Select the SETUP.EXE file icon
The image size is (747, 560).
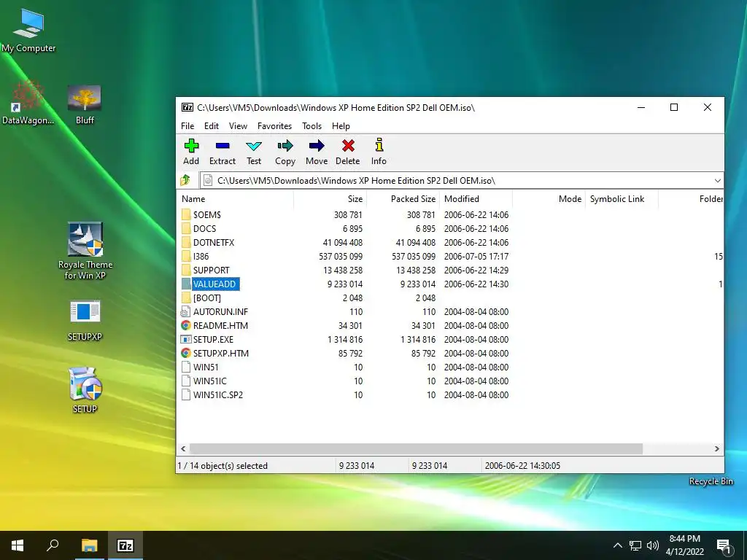[186, 340]
